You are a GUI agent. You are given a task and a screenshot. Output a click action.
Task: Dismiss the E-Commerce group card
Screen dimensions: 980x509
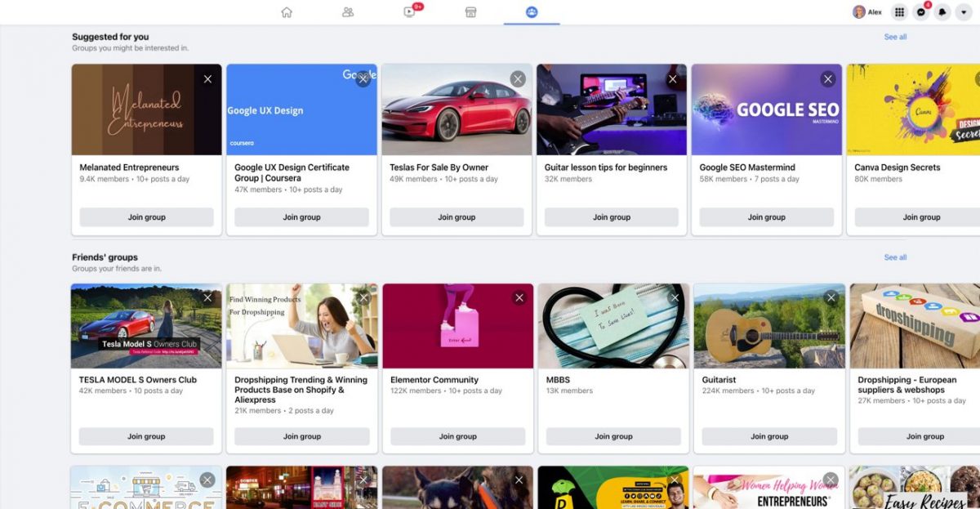pos(207,480)
